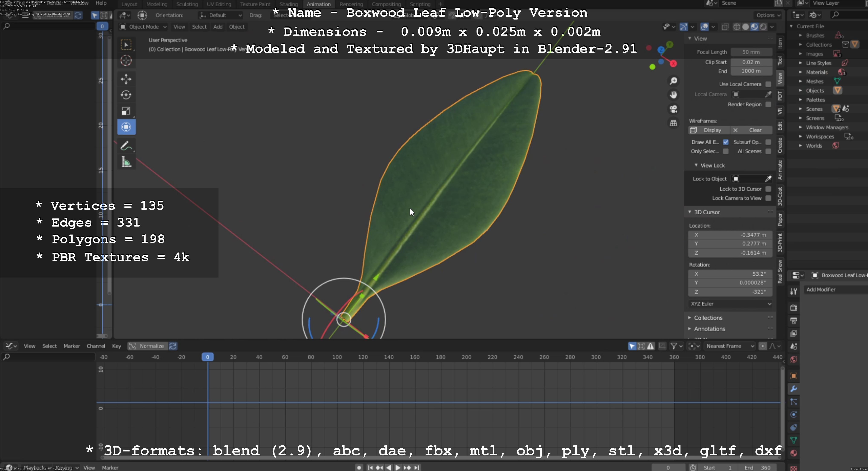
Task: Select rendered viewport shading sphere
Action: point(763,27)
